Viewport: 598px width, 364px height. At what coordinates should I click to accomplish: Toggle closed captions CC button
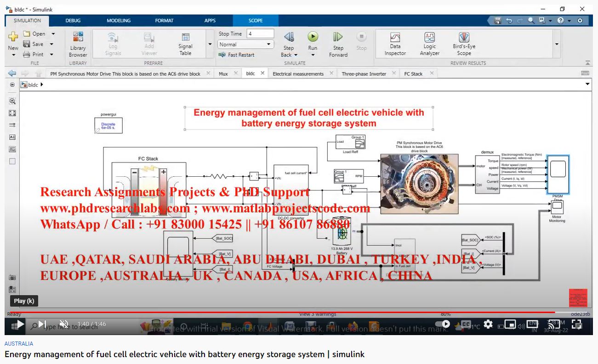click(466, 324)
